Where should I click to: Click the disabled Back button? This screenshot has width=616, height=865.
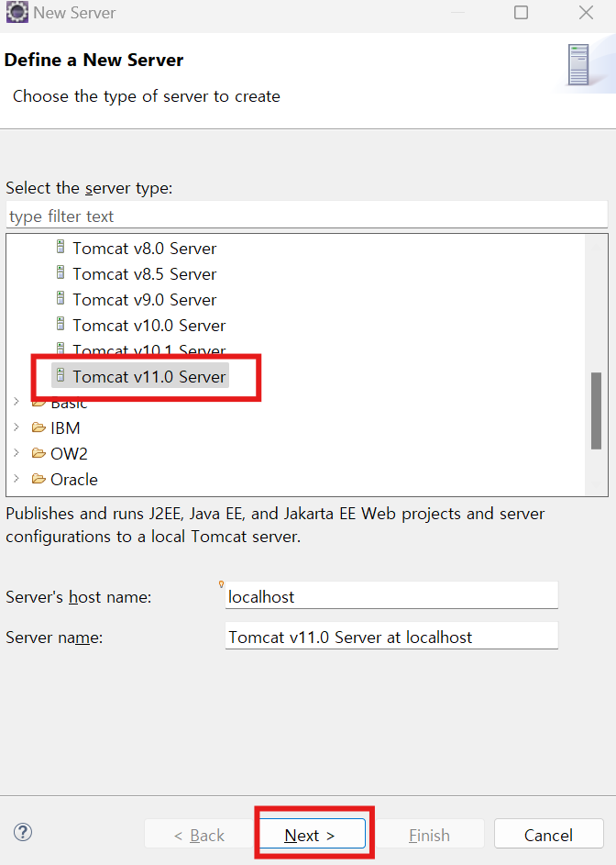click(x=199, y=834)
